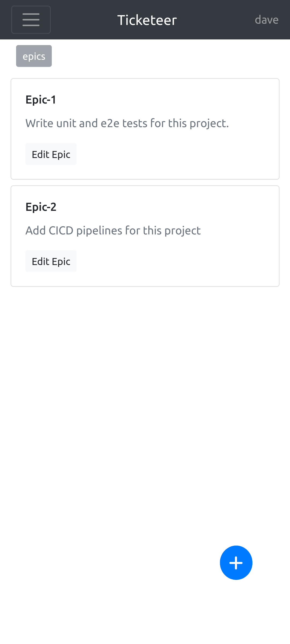Select the Epic-2 description text
Viewport: 290px width, 644px height.
pos(113,230)
